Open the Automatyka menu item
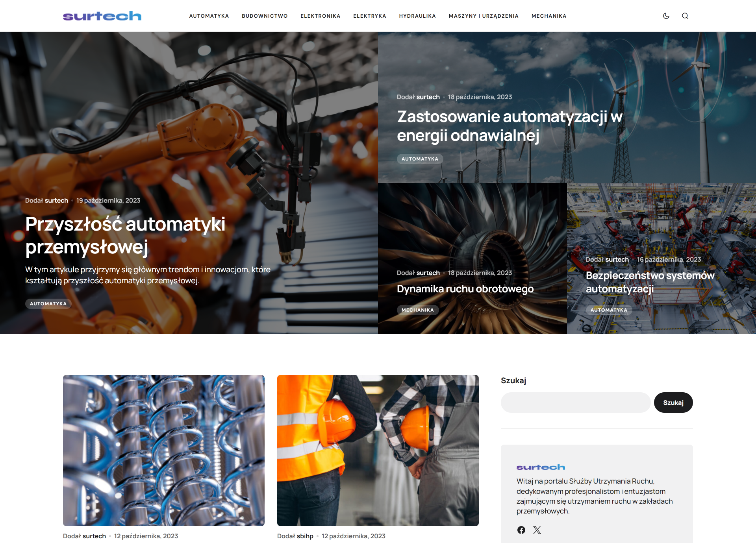Viewport: 756px width, 543px height. (209, 16)
